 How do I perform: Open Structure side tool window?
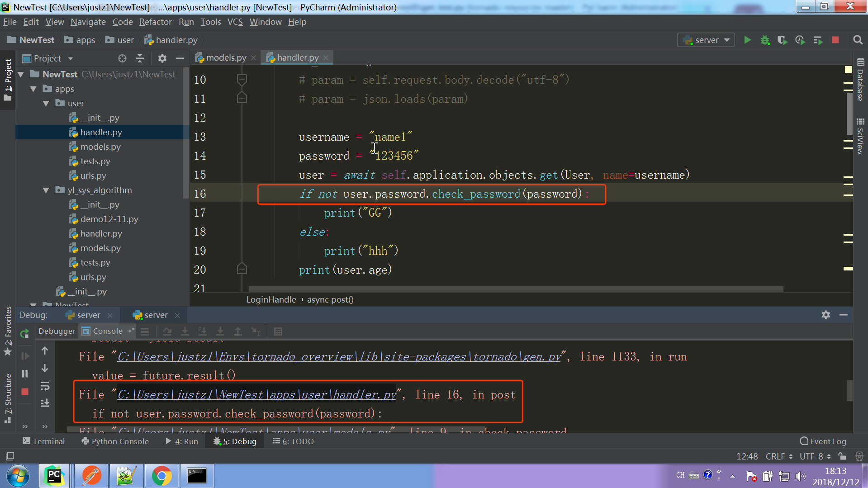click(x=8, y=398)
